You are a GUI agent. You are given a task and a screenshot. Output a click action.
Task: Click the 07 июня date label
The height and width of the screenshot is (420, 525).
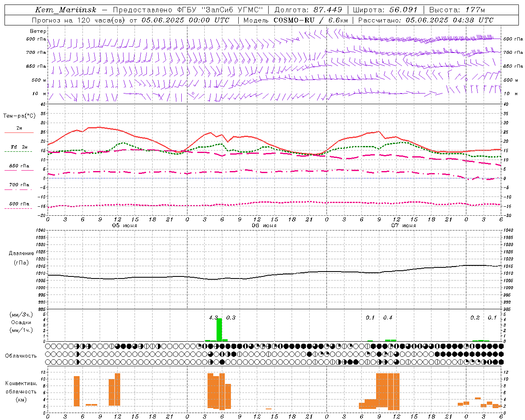tap(403, 226)
